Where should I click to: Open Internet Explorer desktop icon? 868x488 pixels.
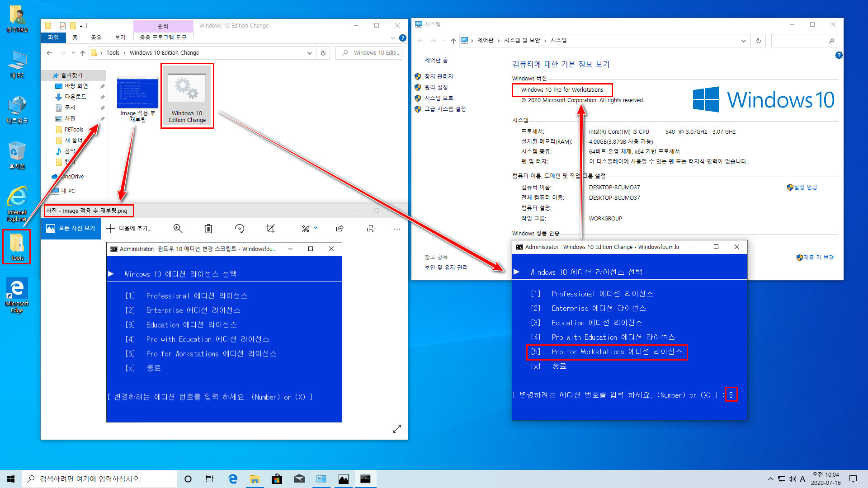[17, 204]
